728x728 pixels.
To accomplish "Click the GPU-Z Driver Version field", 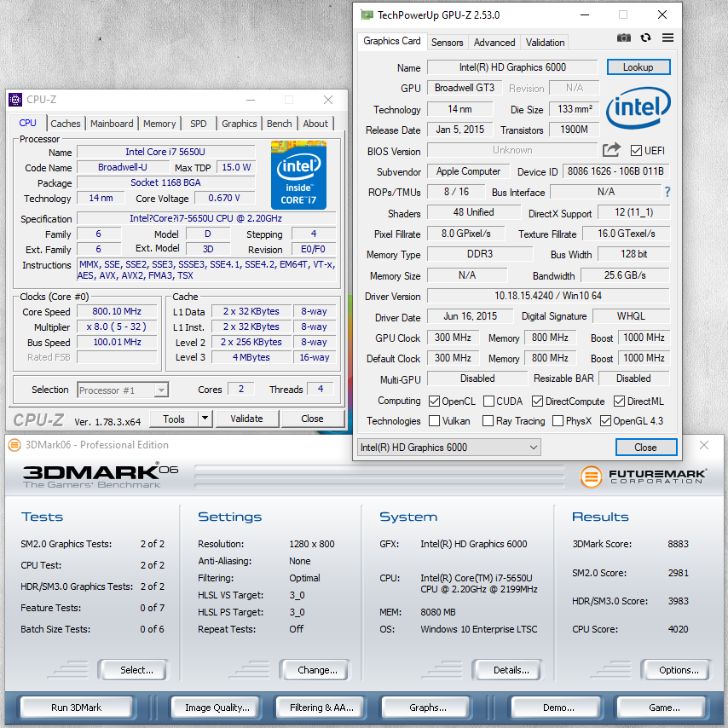I will (548, 296).
